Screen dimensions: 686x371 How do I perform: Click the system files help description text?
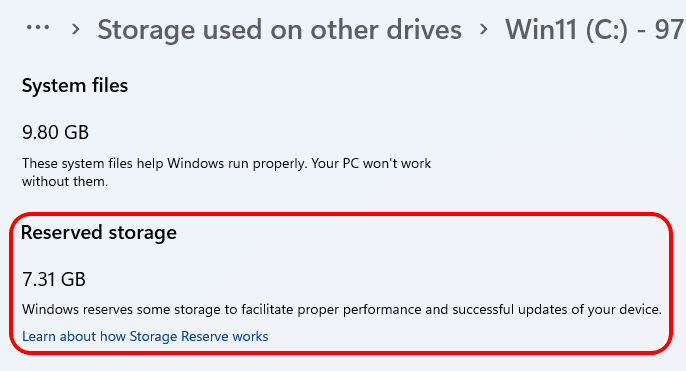click(227, 172)
